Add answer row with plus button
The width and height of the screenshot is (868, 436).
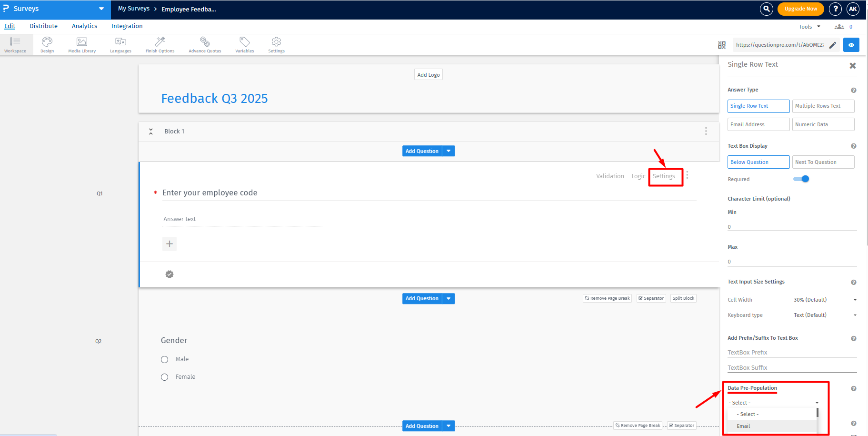click(170, 244)
